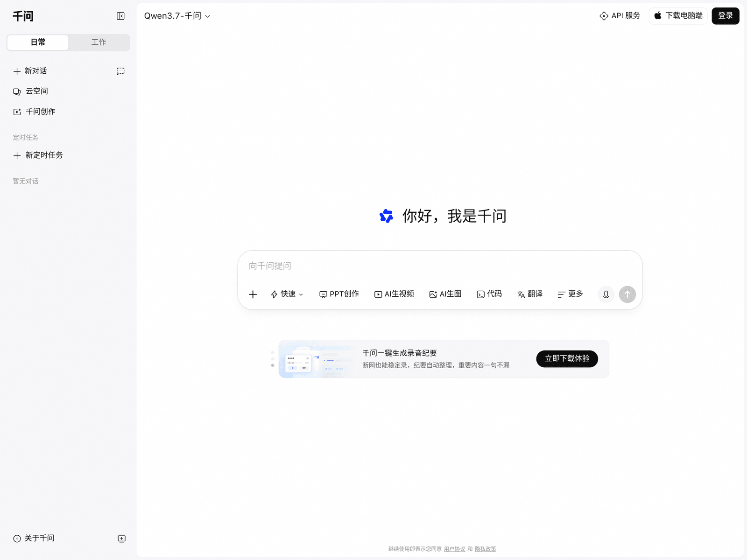Screen dimensions: 747x560
Task: Select 翻译 translate tool
Action: [530, 294]
